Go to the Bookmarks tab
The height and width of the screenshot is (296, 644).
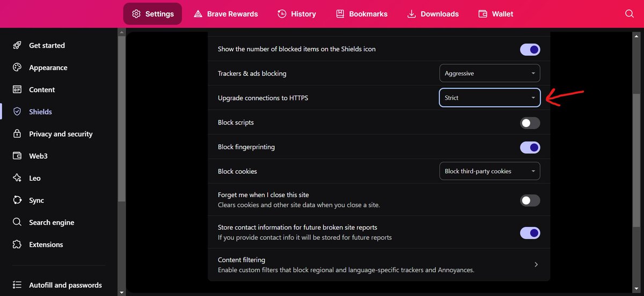361,14
